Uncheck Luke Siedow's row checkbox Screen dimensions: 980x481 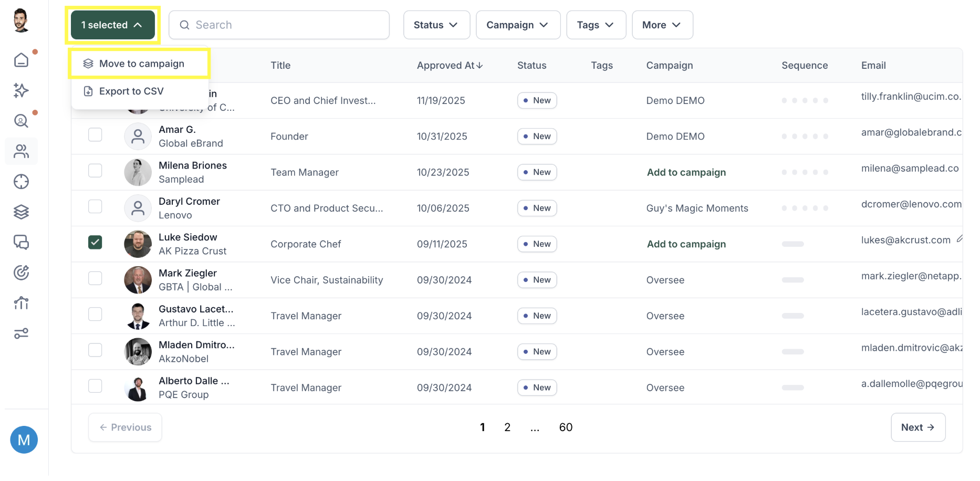tap(95, 242)
